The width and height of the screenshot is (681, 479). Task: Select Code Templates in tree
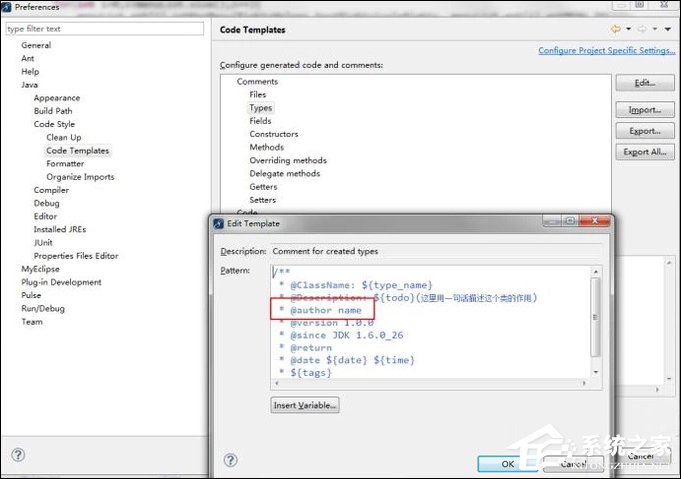pos(78,151)
